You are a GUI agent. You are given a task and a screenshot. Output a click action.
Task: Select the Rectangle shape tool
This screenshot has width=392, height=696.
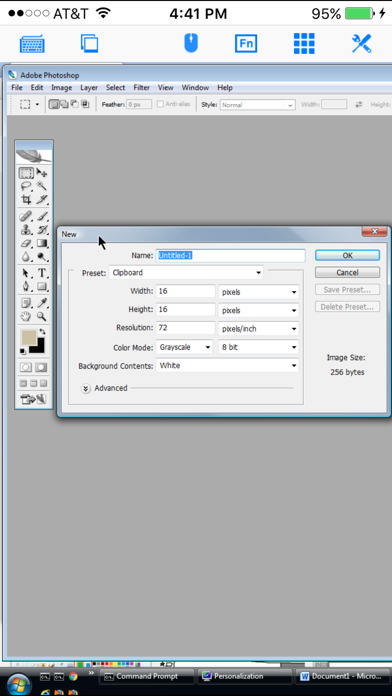[x=42, y=286]
